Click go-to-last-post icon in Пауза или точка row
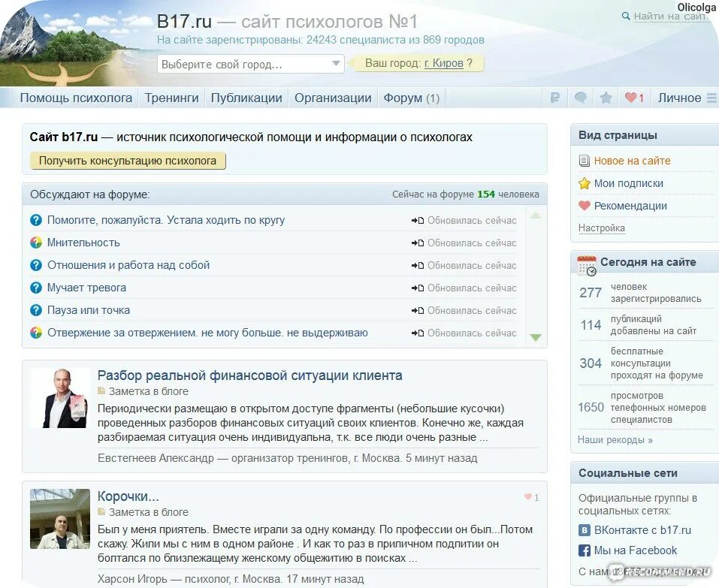The height and width of the screenshot is (588, 719). pos(417,310)
